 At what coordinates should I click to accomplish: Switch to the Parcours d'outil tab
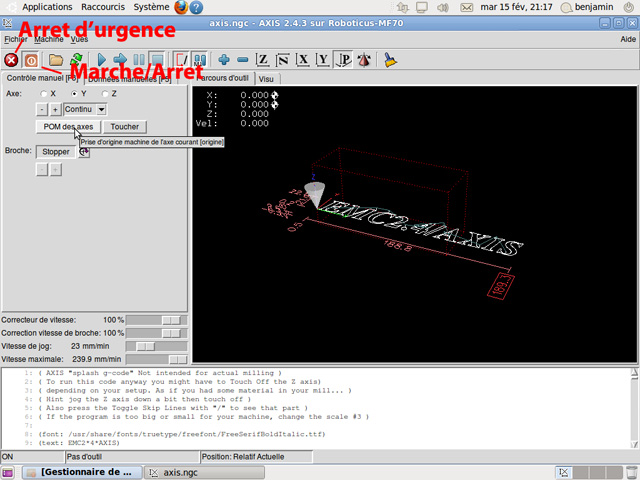[224, 78]
